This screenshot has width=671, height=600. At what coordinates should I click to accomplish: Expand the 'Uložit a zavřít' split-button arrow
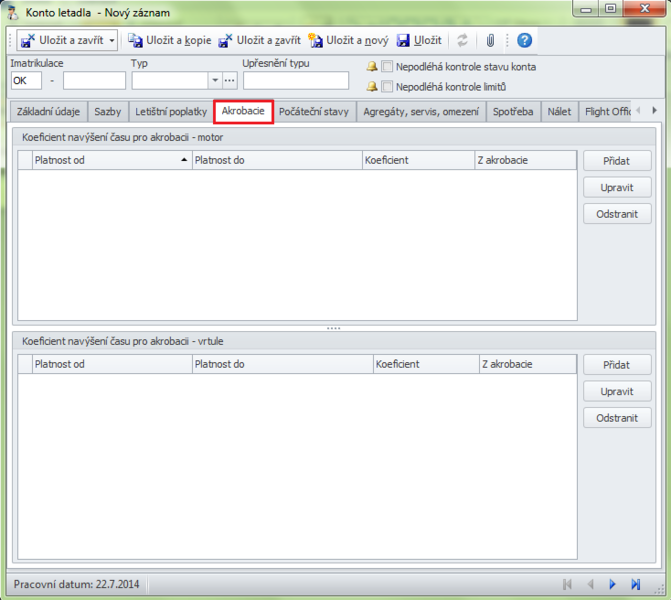[112, 41]
